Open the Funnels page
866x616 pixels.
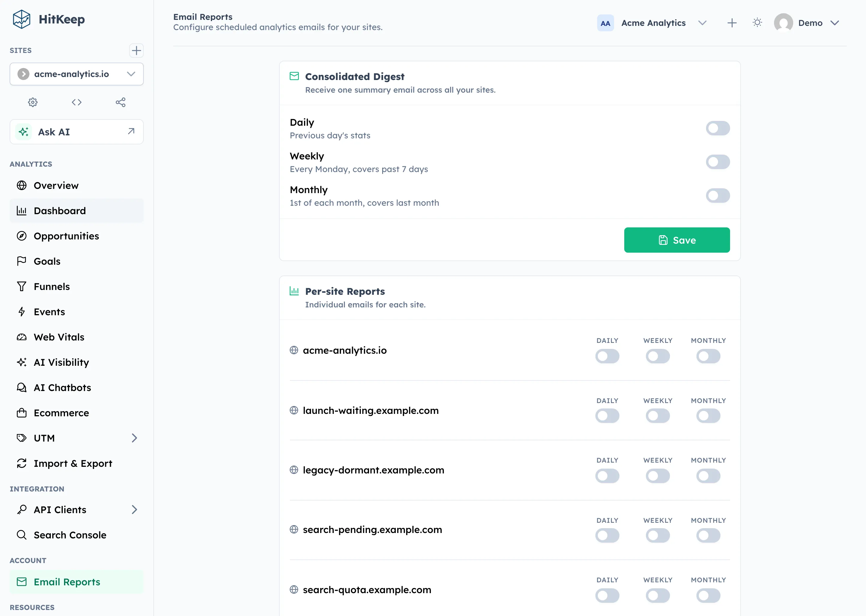point(77,286)
